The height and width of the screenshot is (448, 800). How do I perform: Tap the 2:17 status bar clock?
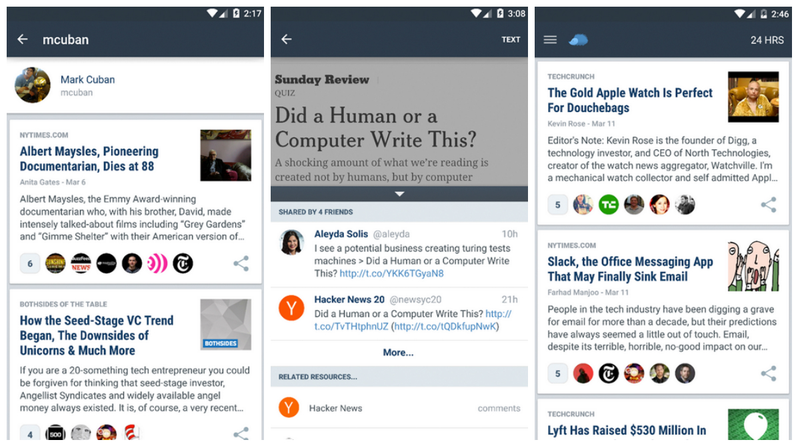click(x=253, y=14)
